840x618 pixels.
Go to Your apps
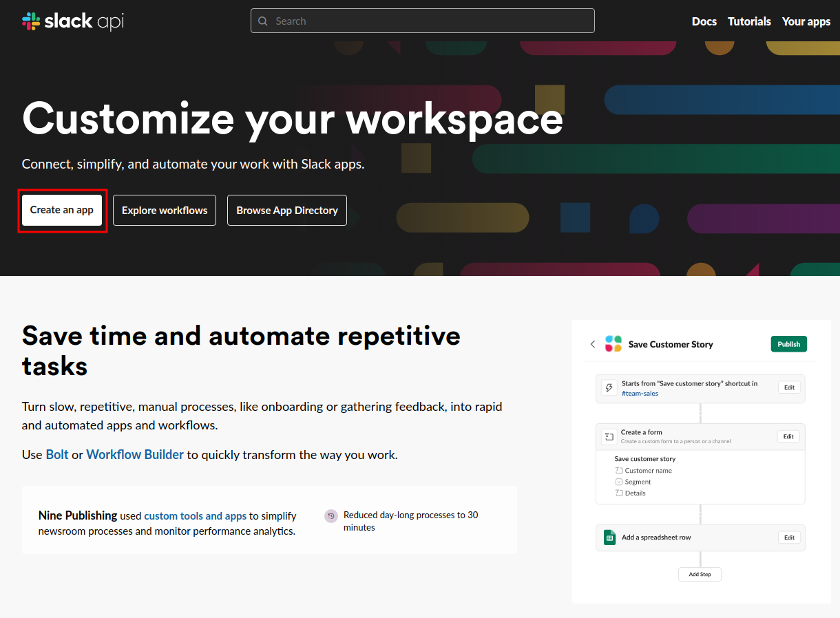point(806,21)
